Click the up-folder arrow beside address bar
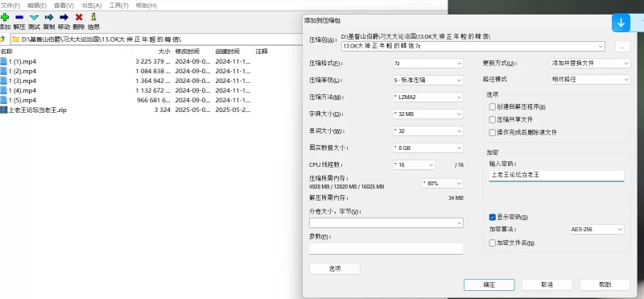The image size is (644, 299). (2, 39)
